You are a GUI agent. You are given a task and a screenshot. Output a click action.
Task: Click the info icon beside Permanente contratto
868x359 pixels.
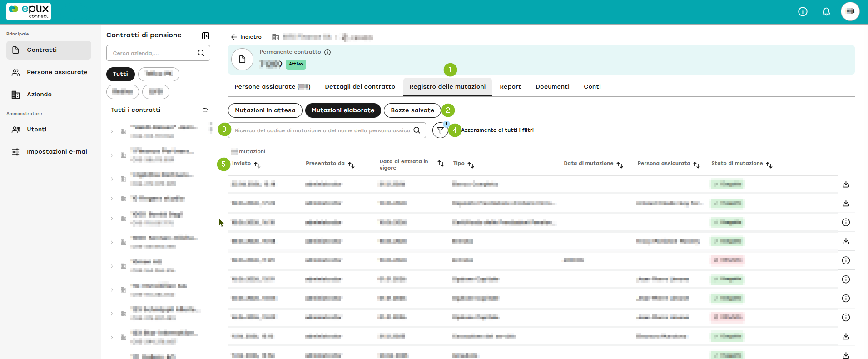coord(327,52)
